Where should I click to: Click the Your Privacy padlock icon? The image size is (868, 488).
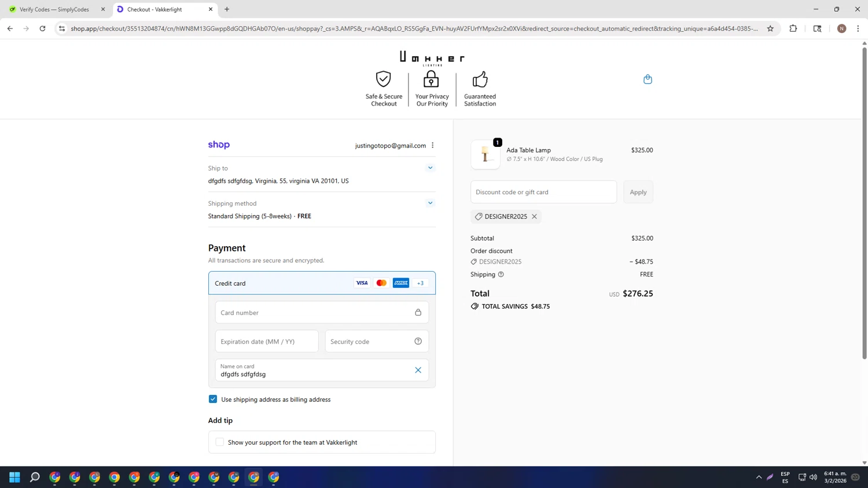431,79
